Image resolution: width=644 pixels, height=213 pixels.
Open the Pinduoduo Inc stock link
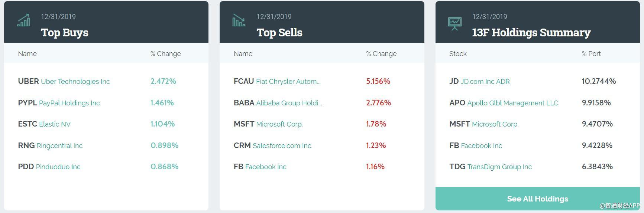pyautogui.click(x=58, y=167)
